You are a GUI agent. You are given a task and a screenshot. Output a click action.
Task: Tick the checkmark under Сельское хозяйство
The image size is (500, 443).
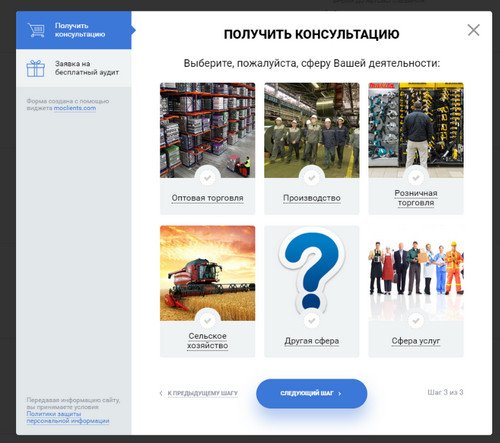[207, 321]
